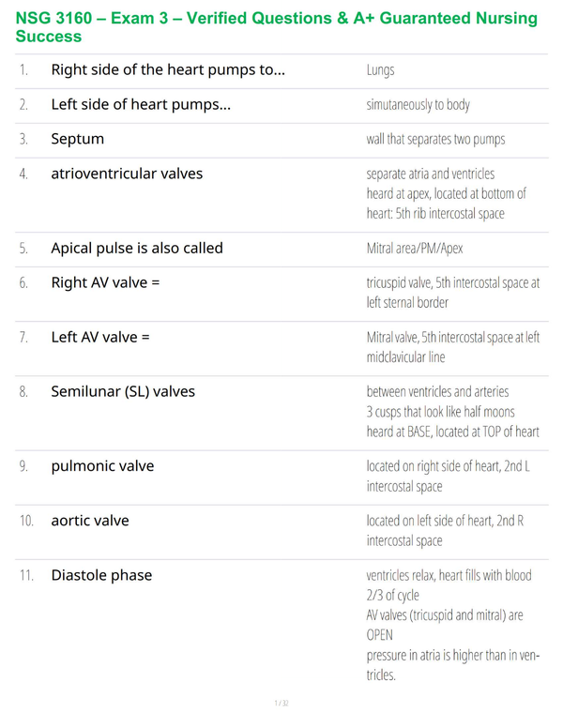This screenshot has height=728, width=563.
Task: Click the 'Septum' term
Action: point(78,139)
